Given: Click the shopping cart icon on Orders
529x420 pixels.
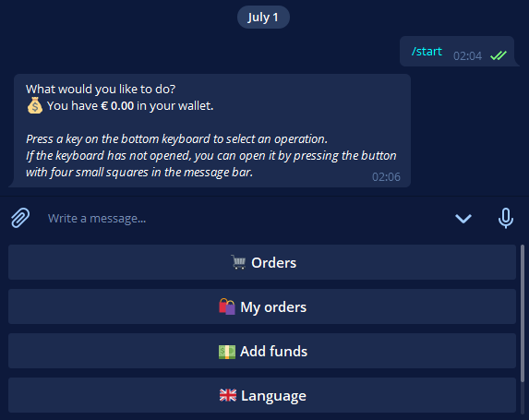Looking at the screenshot, I should (238, 262).
